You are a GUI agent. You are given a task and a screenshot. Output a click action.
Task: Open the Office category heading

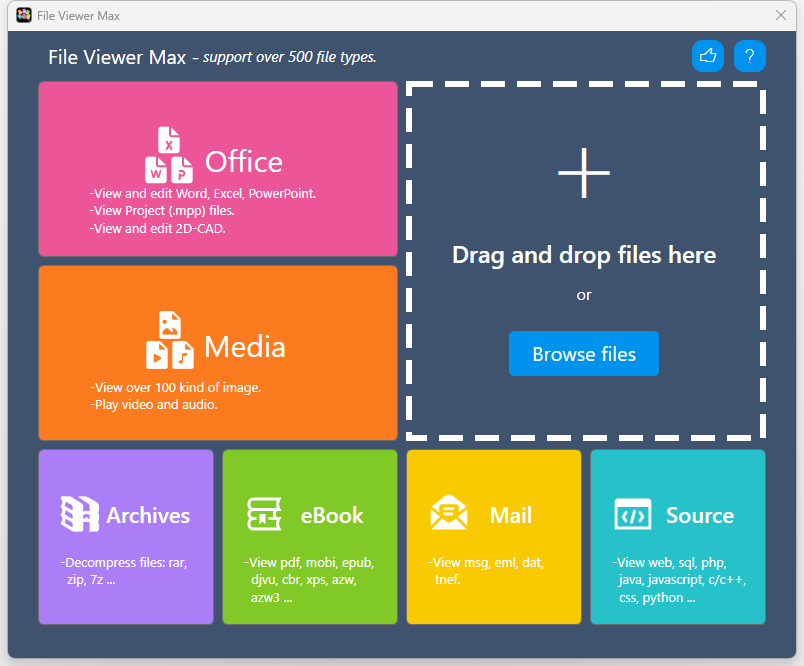pyautogui.click(x=244, y=162)
